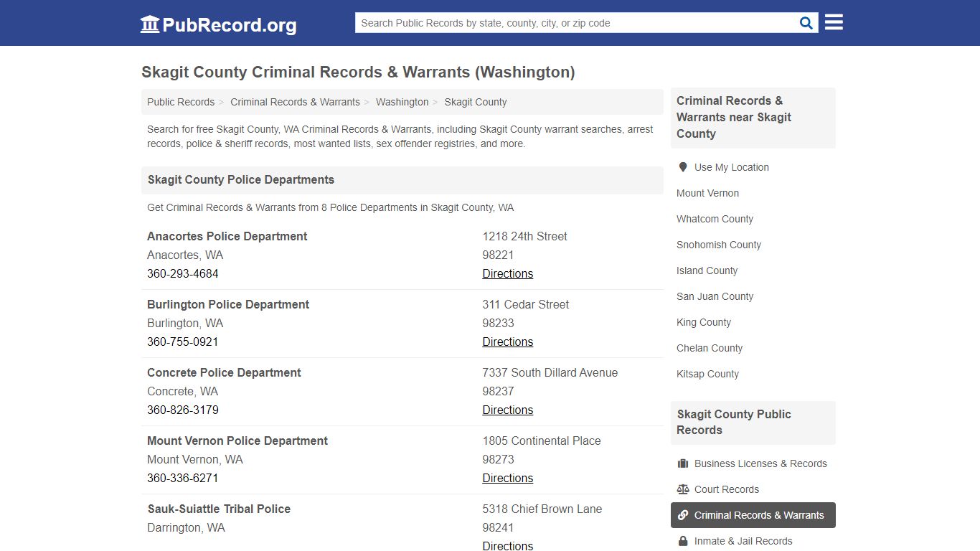Open Chelan County link

[710, 348]
